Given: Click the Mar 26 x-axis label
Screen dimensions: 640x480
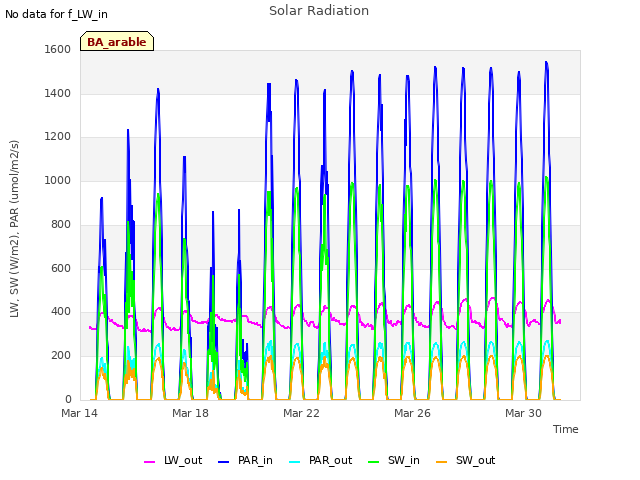Looking at the screenshot, I should click(x=412, y=413).
